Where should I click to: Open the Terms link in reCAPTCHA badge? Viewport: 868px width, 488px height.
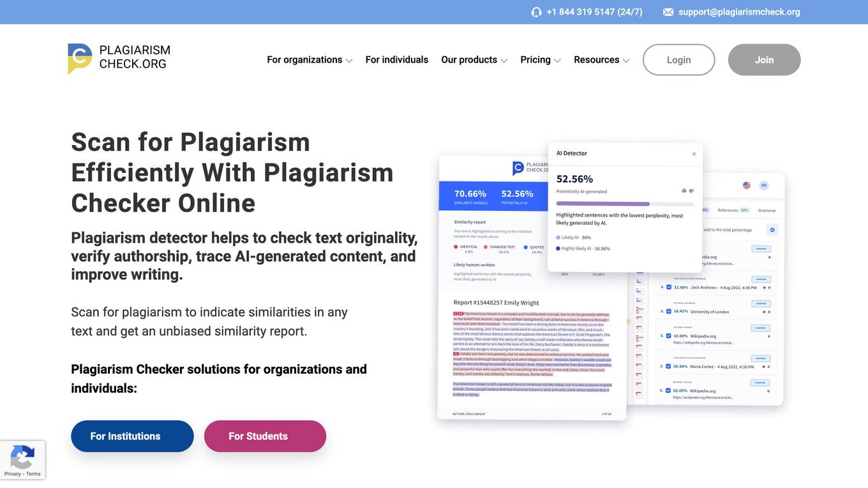(34, 474)
